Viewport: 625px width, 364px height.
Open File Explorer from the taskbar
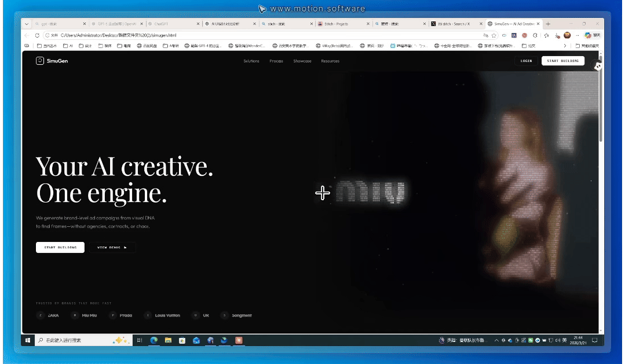(168, 340)
